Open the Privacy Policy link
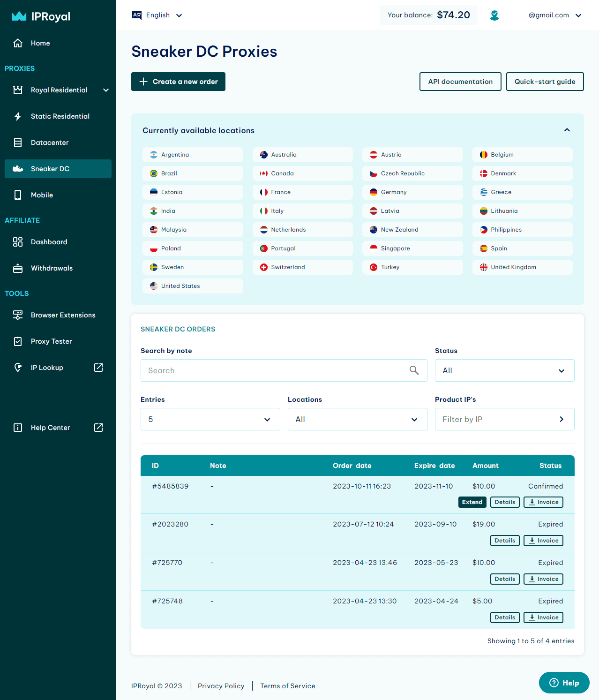The image size is (599, 700). pyautogui.click(x=221, y=686)
